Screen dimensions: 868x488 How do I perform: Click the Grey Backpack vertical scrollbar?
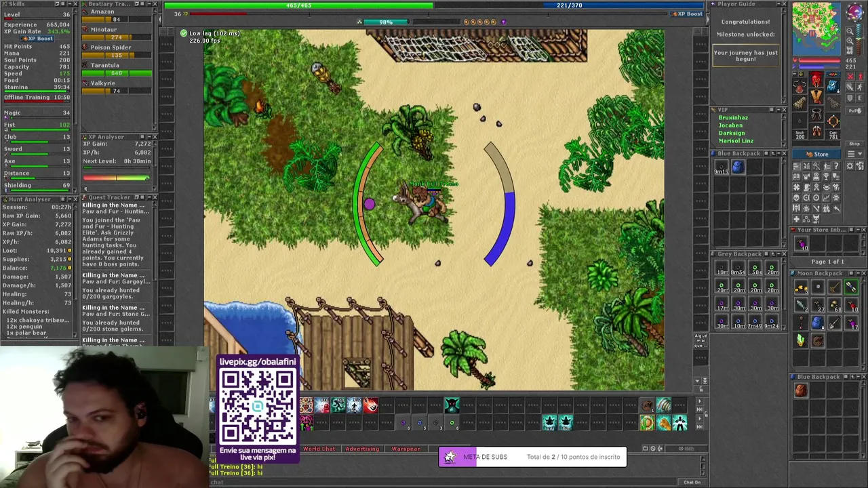pos(784,295)
